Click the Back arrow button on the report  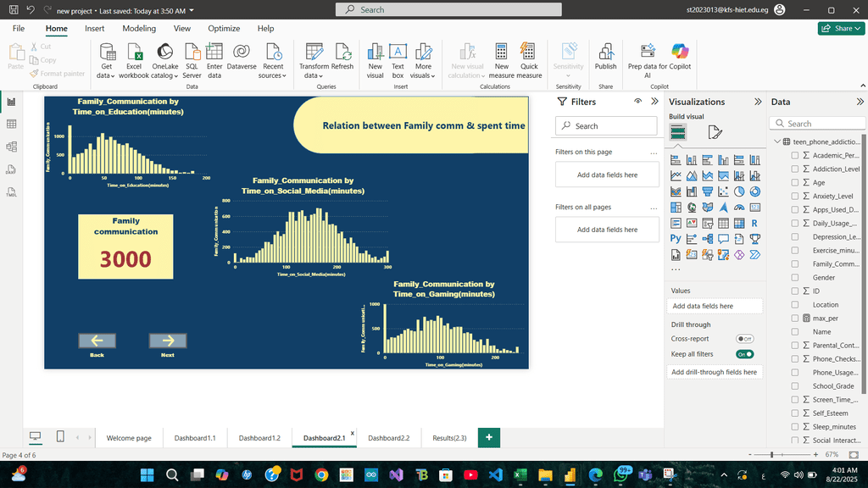[x=97, y=341]
